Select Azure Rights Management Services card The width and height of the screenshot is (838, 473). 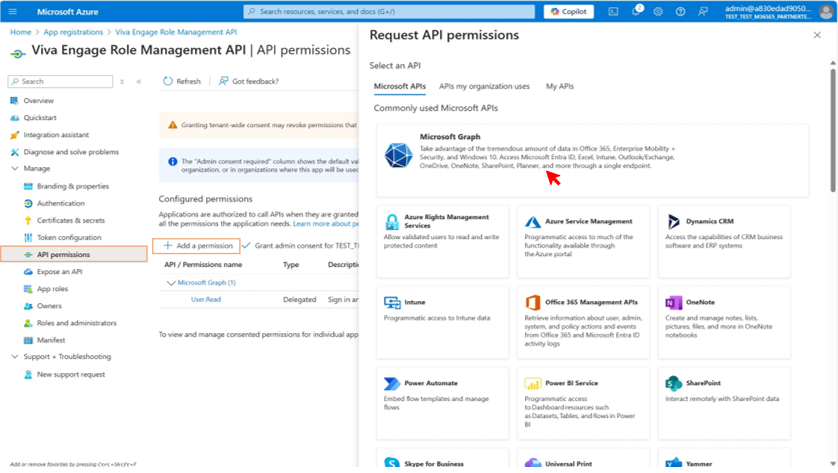pos(443,242)
